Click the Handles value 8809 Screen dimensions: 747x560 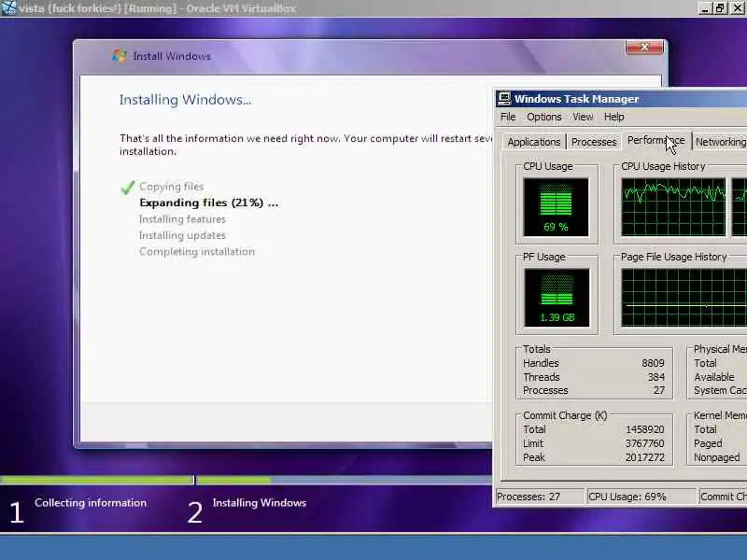click(653, 363)
